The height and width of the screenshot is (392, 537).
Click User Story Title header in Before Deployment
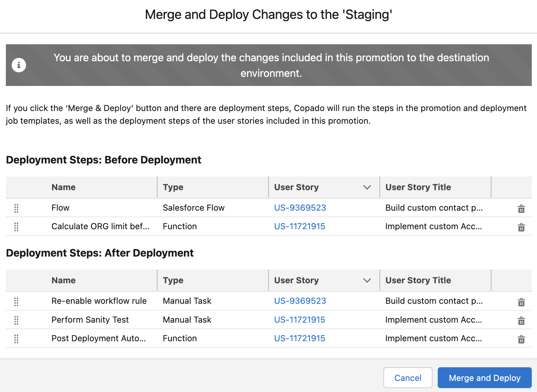[x=418, y=187]
